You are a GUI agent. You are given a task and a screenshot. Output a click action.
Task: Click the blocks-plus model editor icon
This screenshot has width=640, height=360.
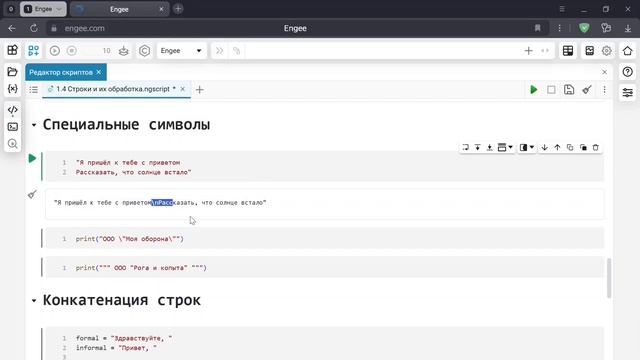[33, 51]
